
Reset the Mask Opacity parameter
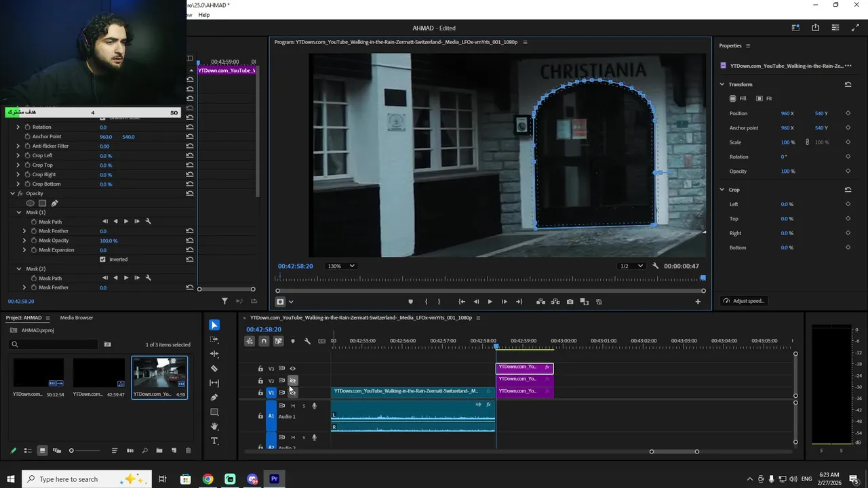tap(190, 241)
